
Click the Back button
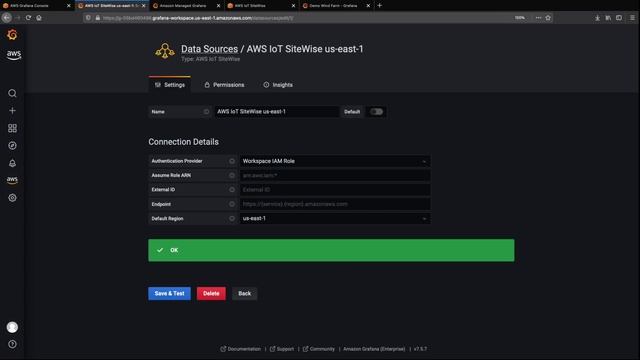244,293
